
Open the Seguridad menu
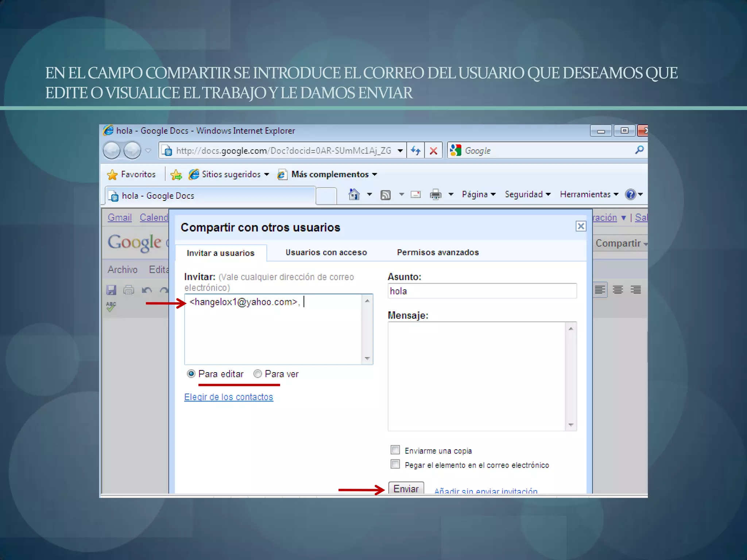click(x=527, y=194)
